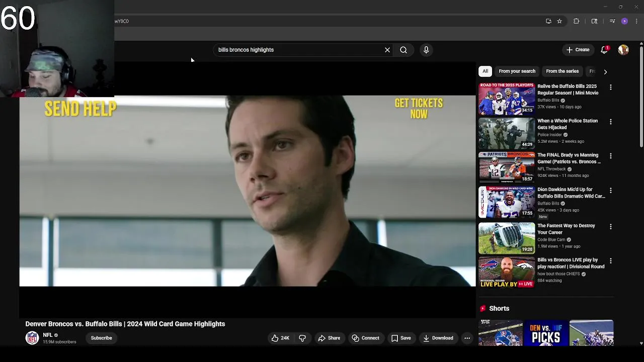Screen dimensions: 644x362
Task: Open options for The Fastest Way to Destroy video
Action: click(x=611, y=227)
